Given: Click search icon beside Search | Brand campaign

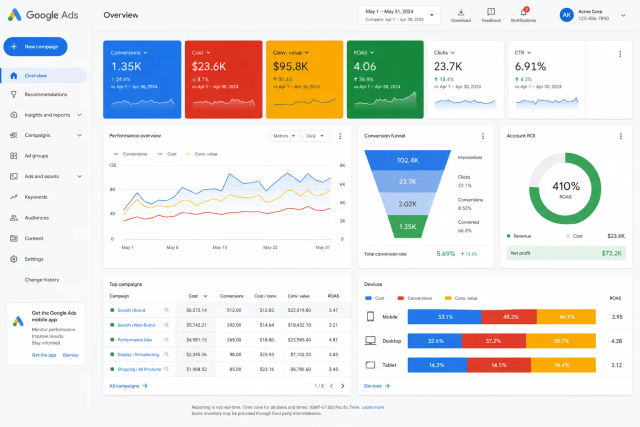Looking at the screenshot, I should [x=166, y=310].
